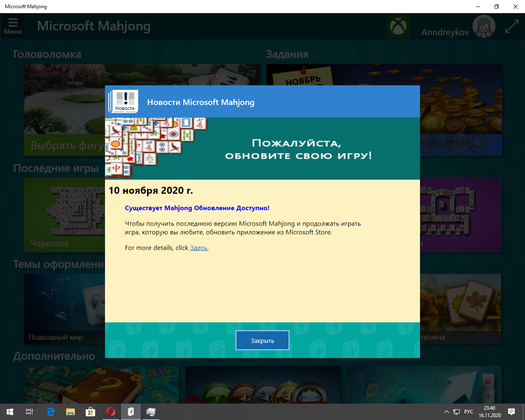The image size is (525, 420).
Task: Open the Черепаха recent game tile
Action: pyautogui.click(x=64, y=215)
